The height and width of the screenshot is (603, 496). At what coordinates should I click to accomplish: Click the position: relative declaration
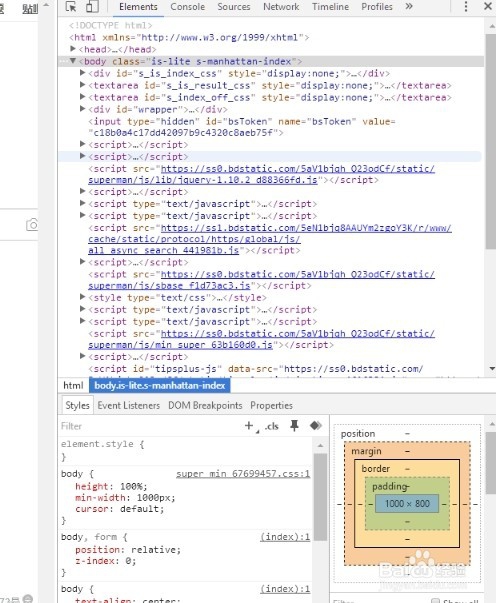click(x=128, y=550)
